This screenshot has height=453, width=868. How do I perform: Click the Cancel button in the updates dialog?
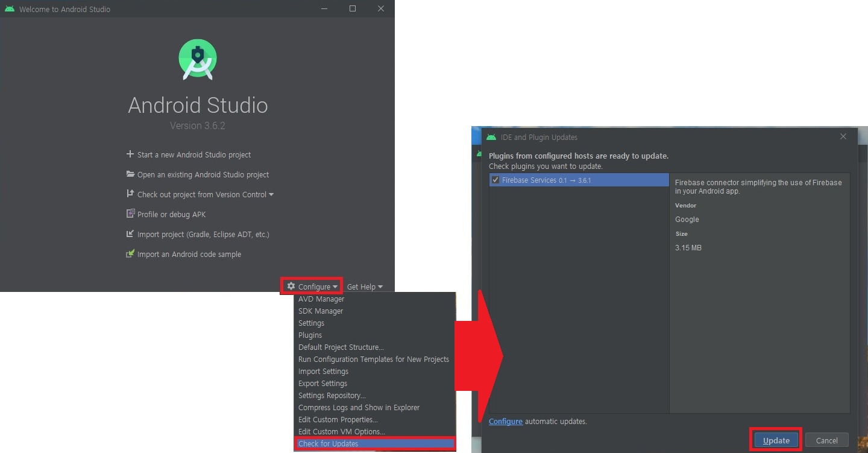tap(826, 440)
